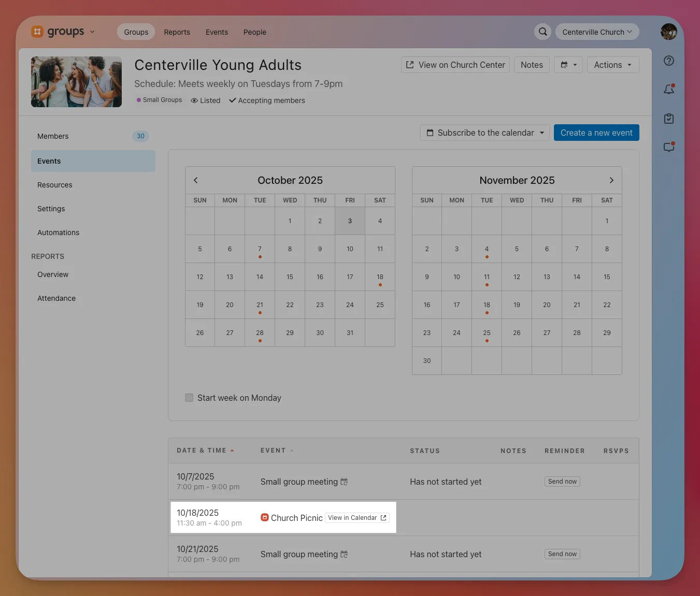Open the help question mark icon
700x596 pixels.
point(669,61)
